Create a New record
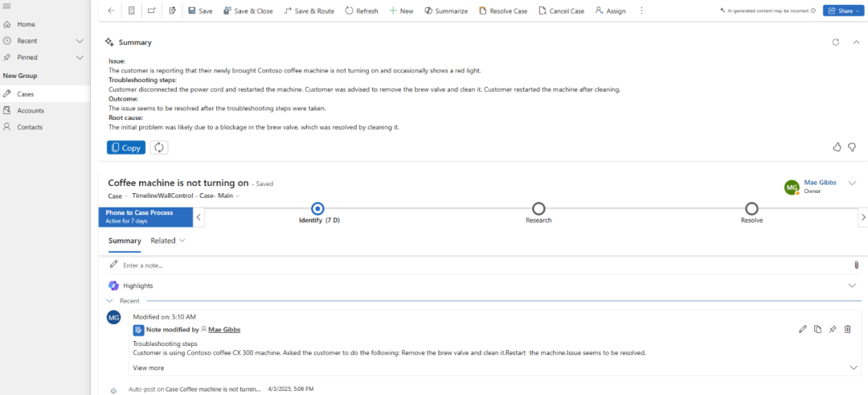 401,11
